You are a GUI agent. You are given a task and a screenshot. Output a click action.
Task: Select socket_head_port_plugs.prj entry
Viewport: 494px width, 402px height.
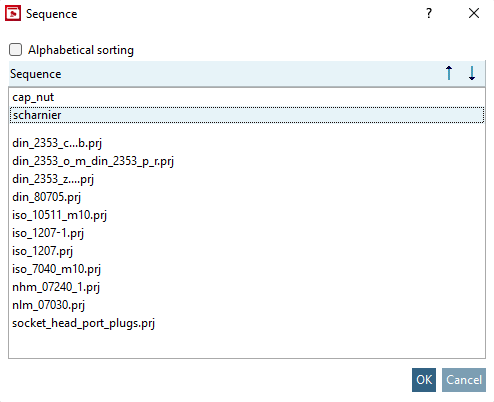(247, 323)
